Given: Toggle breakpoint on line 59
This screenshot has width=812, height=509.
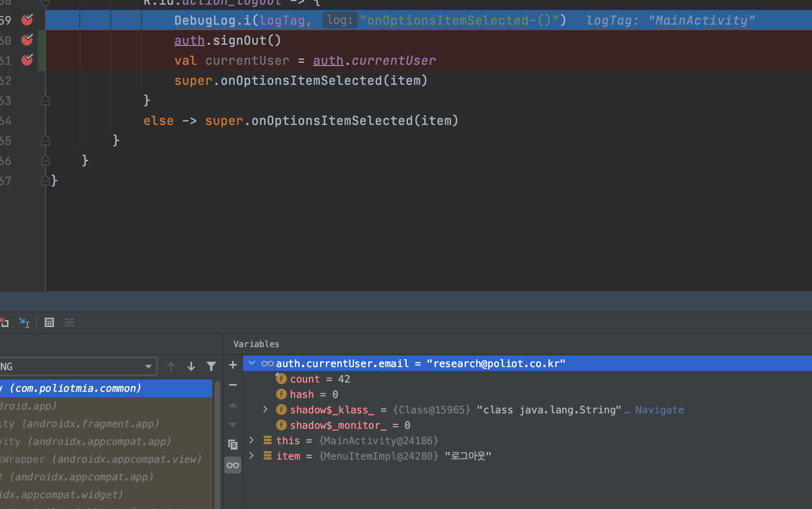Looking at the screenshot, I should pos(27,20).
